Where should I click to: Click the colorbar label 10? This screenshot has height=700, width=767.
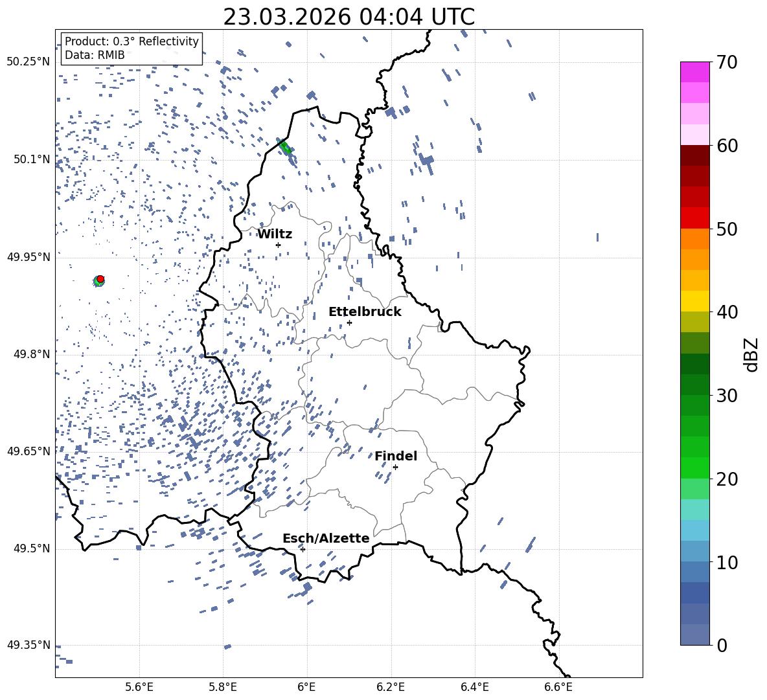pyautogui.click(x=727, y=563)
